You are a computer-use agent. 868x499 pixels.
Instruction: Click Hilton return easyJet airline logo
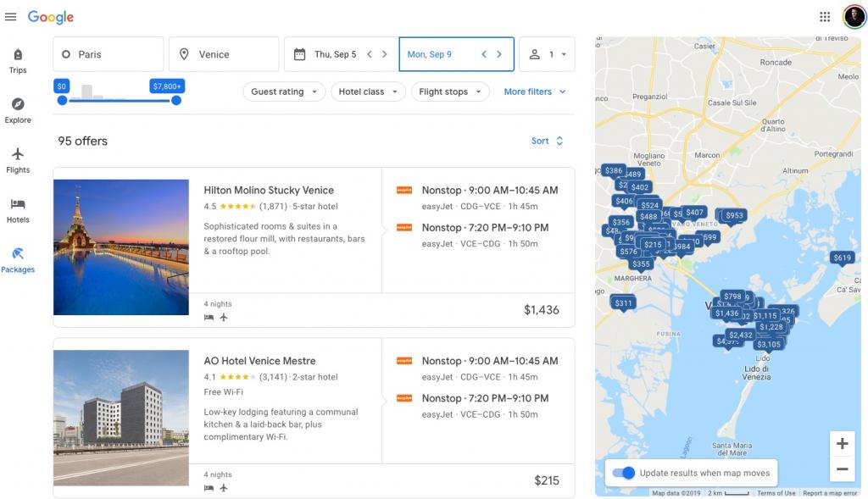[404, 227]
